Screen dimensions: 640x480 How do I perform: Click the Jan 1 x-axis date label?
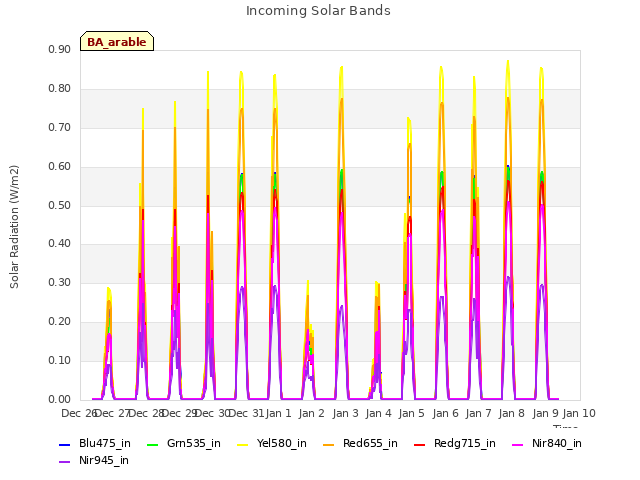[278, 413]
